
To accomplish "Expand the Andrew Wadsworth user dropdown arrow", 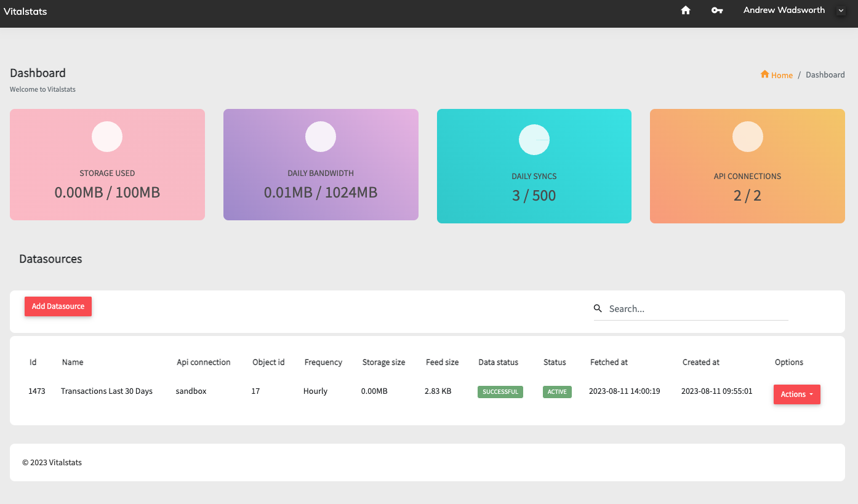I will coord(841,10).
